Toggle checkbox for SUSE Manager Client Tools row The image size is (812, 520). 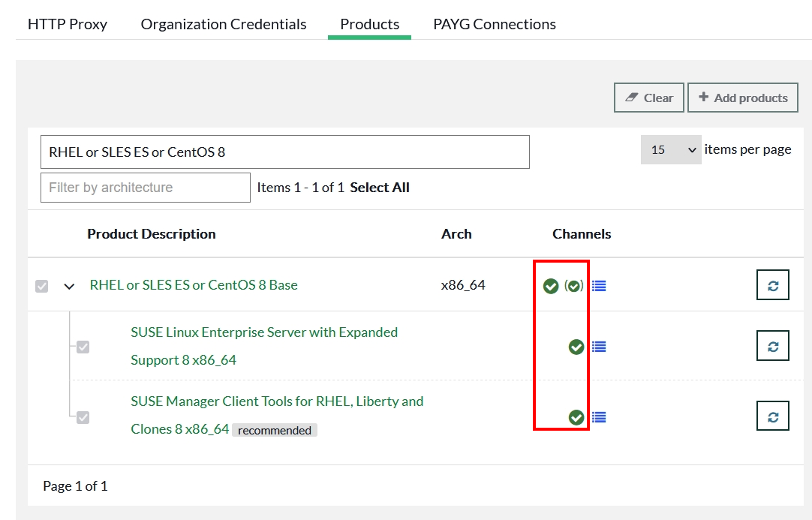pyautogui.click(x=83, y=417)
